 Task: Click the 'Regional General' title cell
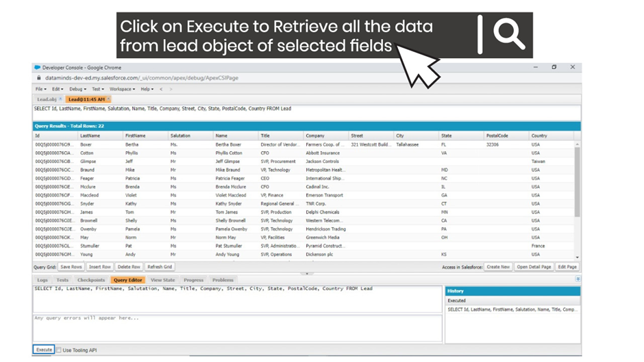tap(280, 203)
